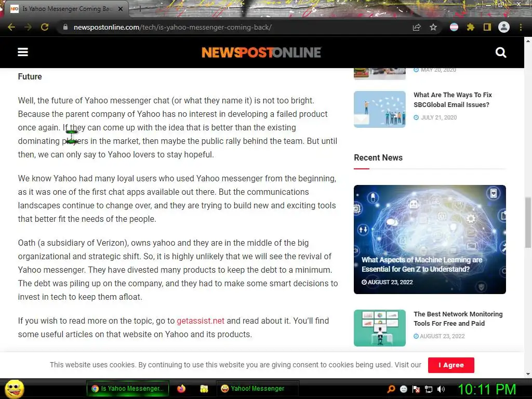Click the I Agree cookie button
Viewport: 532px width, 399px height.
coord(451,365)
